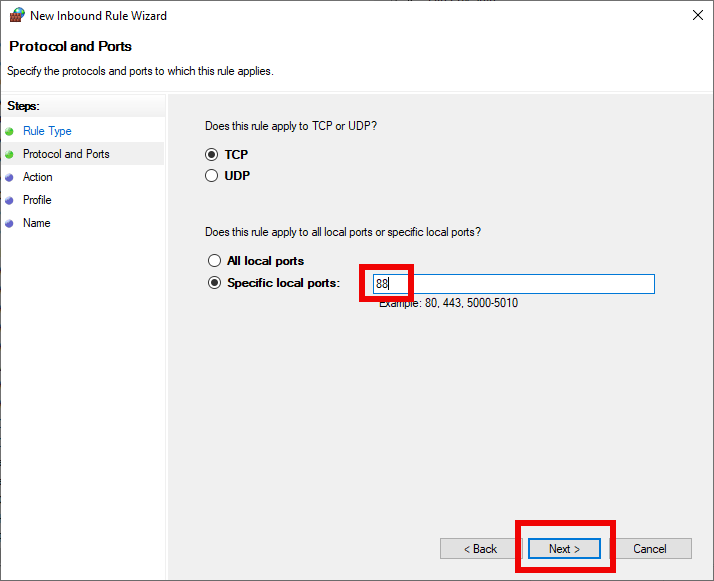Go to the Rule Type step
This screenshot has width=714, height=581.
pos(47,131)
